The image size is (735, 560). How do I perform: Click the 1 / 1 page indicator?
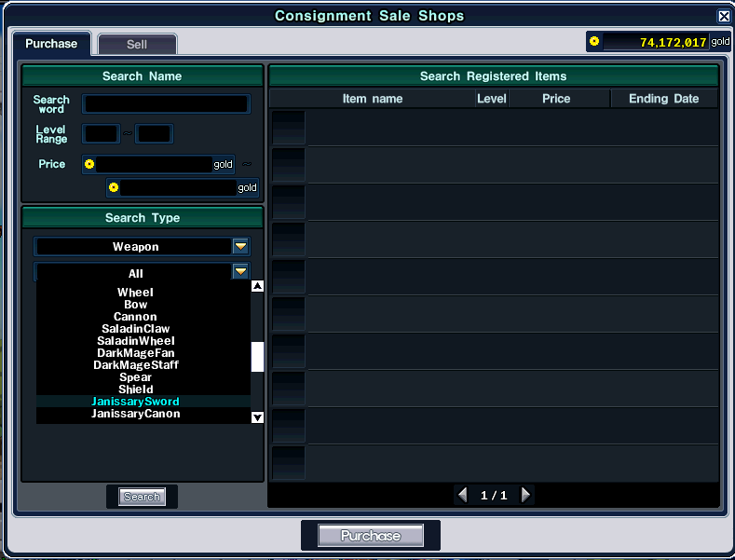click(x=494, y=496)
